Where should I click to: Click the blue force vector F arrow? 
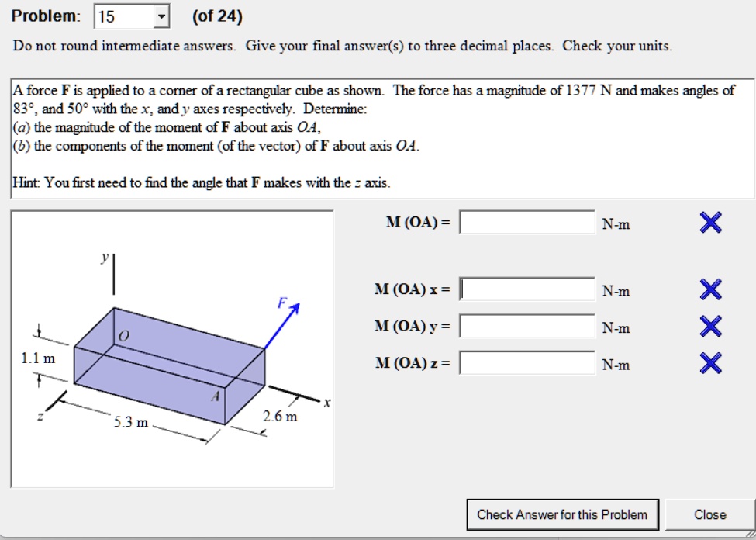(282, 325)
